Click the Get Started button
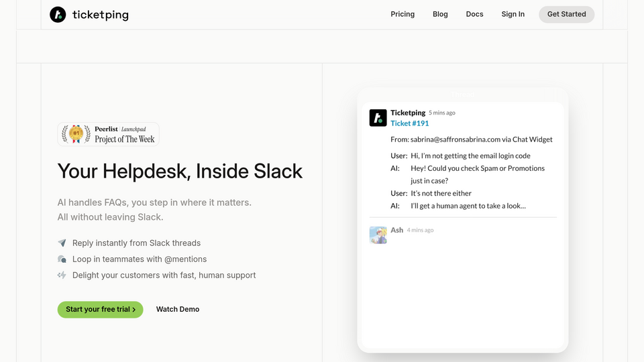Viewport: 644px width, 362px height. (x=566, y=14)
